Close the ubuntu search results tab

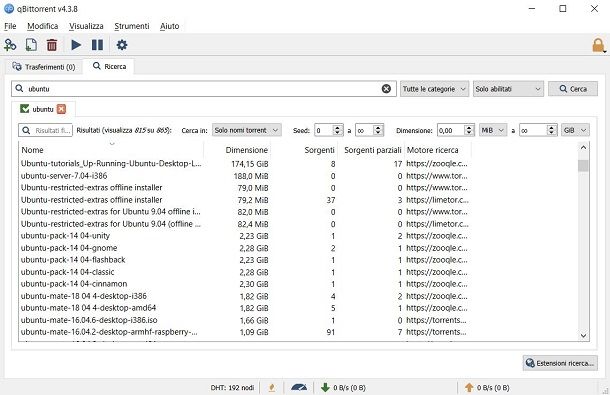(x=61, y=109)
